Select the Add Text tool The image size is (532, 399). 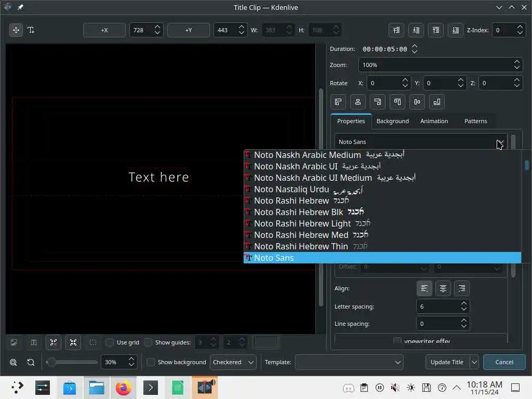pyautogui.click(x=31, y=30)
